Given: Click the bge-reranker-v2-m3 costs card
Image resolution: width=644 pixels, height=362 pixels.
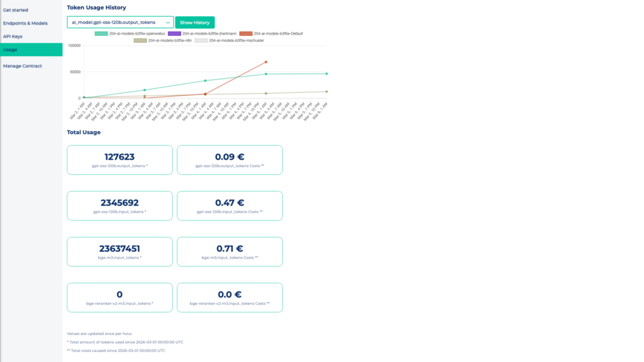Looking at the screenshot, I should pos(230,297).
